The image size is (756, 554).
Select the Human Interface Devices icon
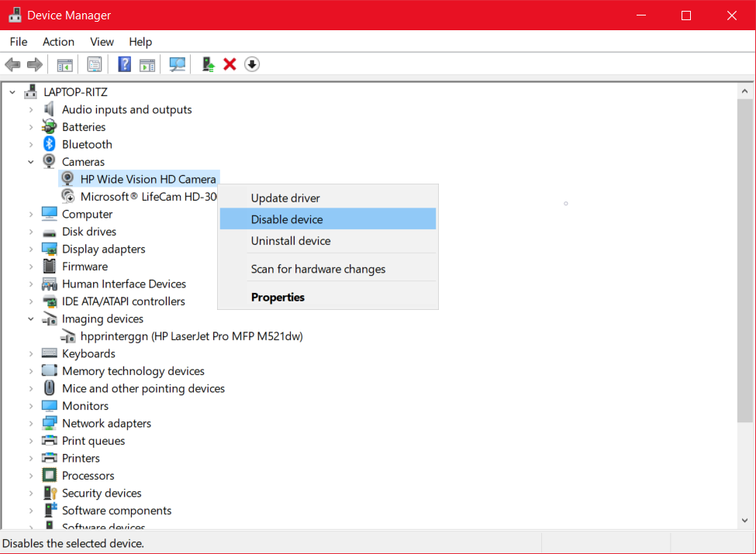pyautogui.click(x=49, y=284)
